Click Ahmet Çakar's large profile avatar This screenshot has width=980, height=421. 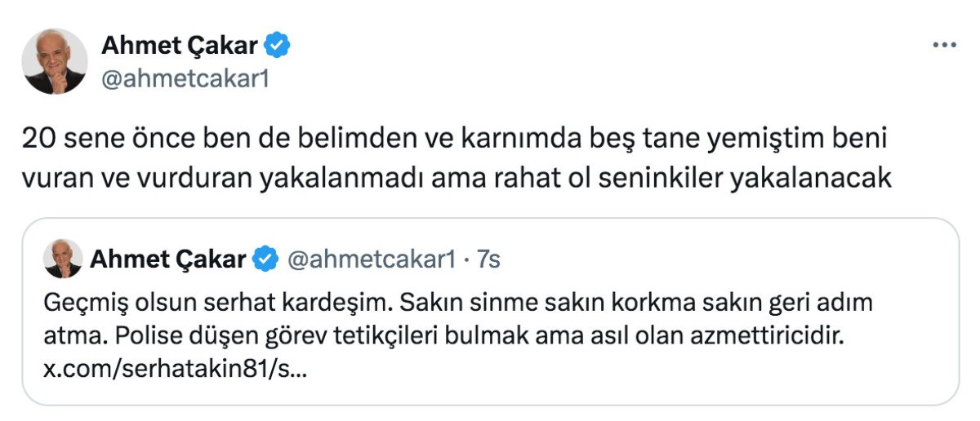[x=55, y=61]
